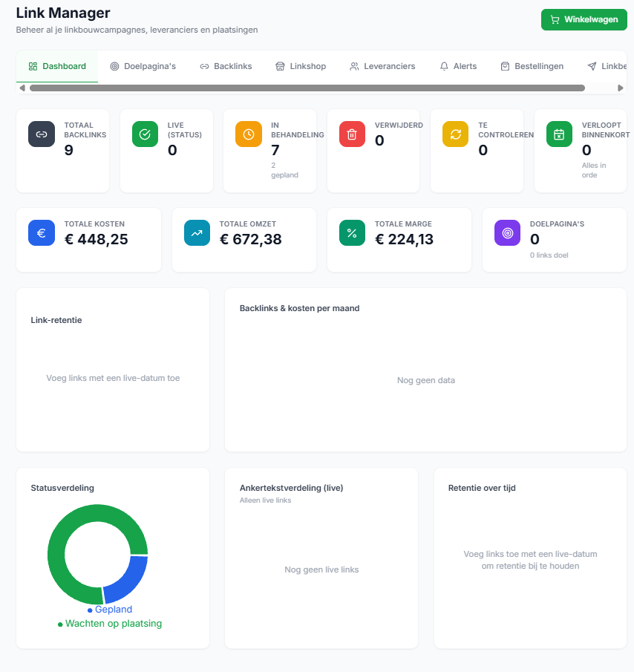This screenshot has height=672, width=634.
Task: Click the horizontal tab scrollbar thumb
Action: [307, 88]
